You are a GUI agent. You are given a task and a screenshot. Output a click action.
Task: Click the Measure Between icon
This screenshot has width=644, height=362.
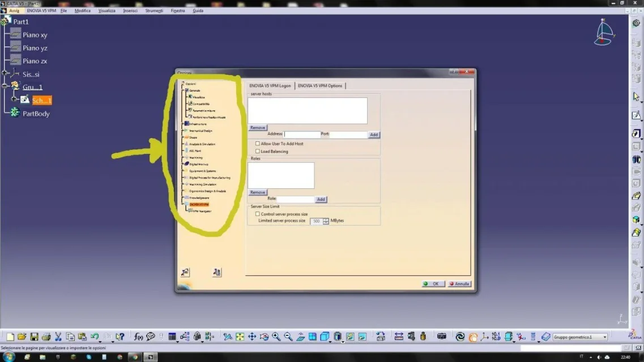(x=398, y=337)
